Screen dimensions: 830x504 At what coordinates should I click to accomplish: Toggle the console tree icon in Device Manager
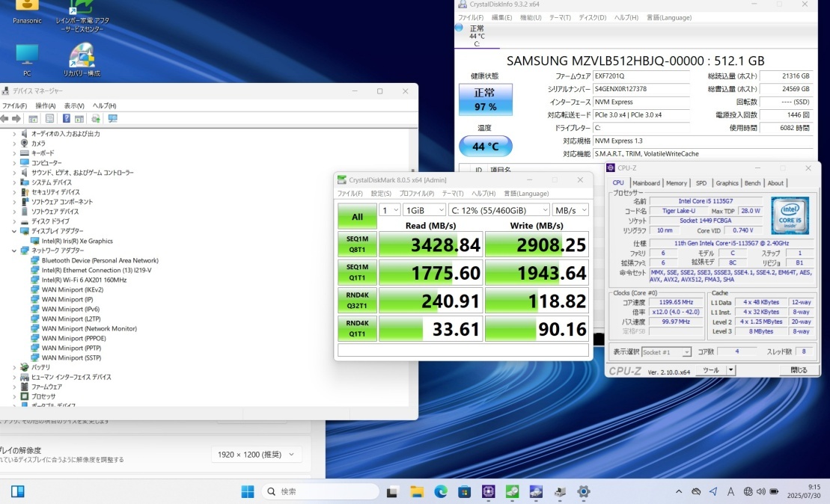pos(33,119)
